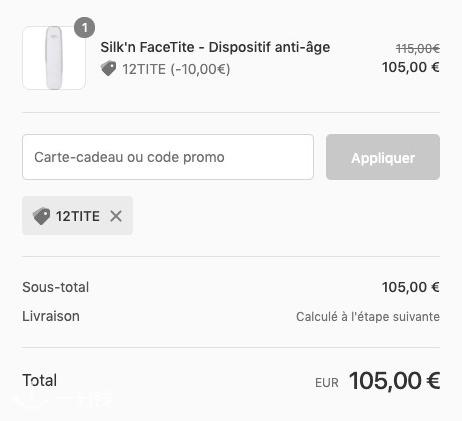
Task: Select the Silk'n FaceTite product title
Action: pyautogui.click(x=215, y=47)
